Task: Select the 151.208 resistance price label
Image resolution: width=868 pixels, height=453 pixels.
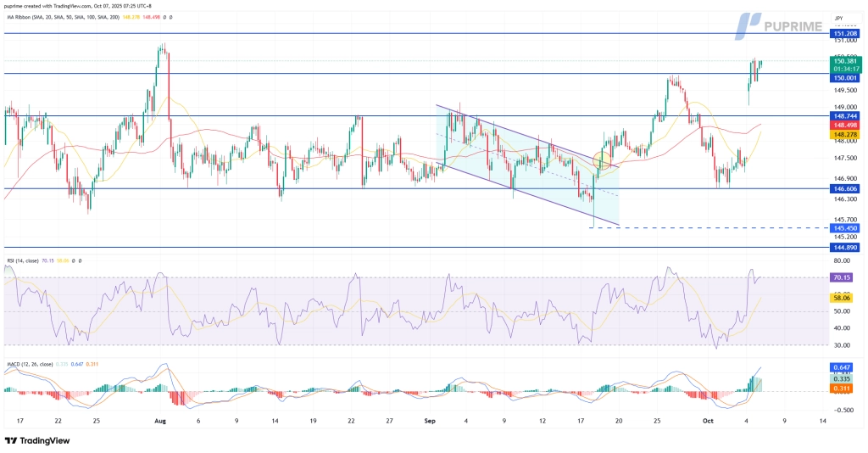Action: tap(845, 33)
